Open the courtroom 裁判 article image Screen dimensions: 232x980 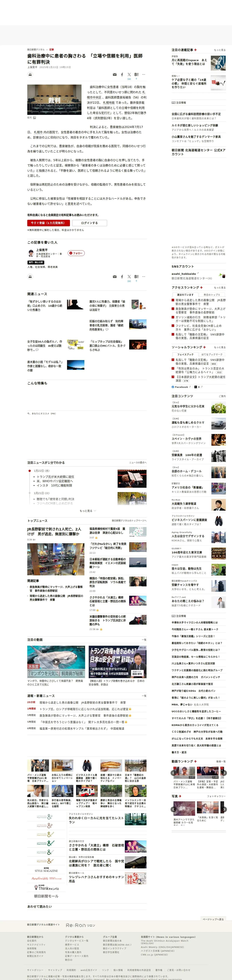[54, 100]
